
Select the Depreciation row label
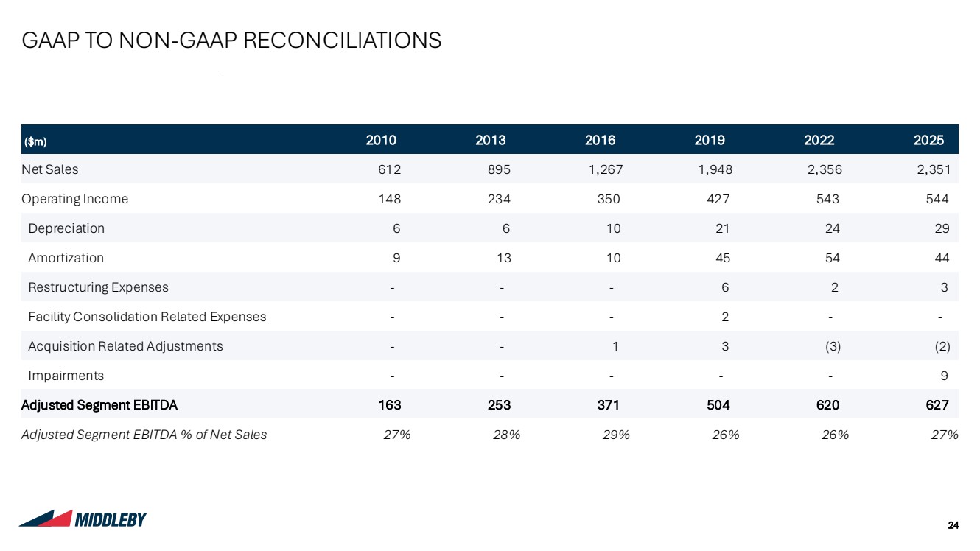click(66, 228)
